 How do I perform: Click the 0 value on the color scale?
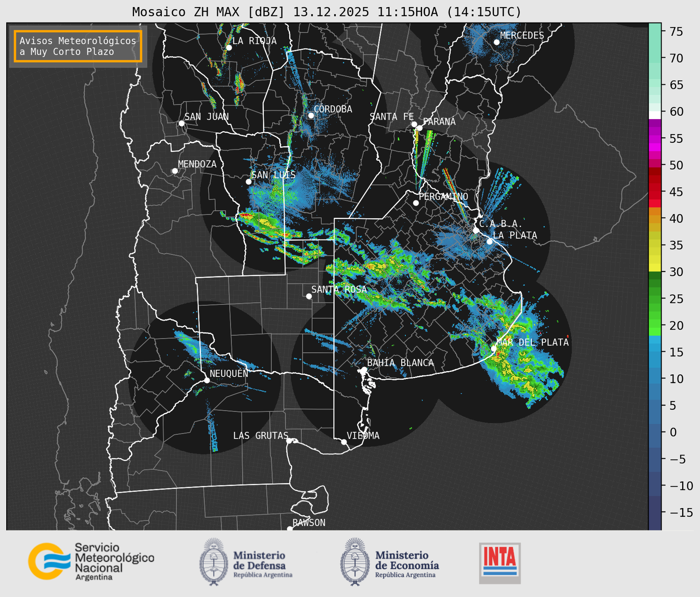(673, 432)
